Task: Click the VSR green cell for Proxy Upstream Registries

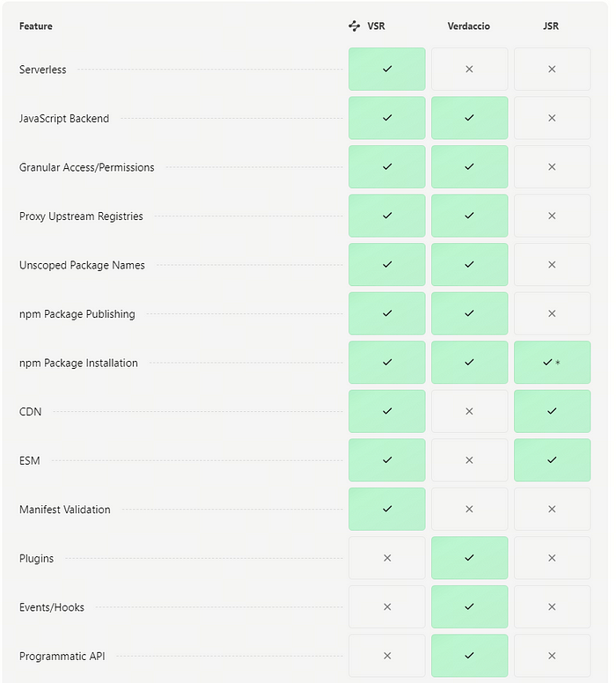Action: click(387, 216)
